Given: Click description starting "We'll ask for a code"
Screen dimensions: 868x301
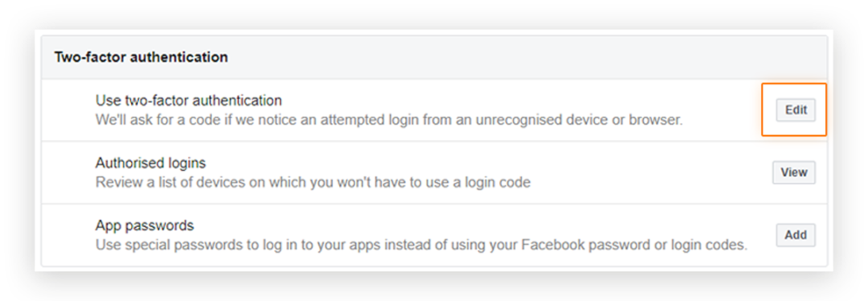Looking at the screenshot, I should pos(389,120).
